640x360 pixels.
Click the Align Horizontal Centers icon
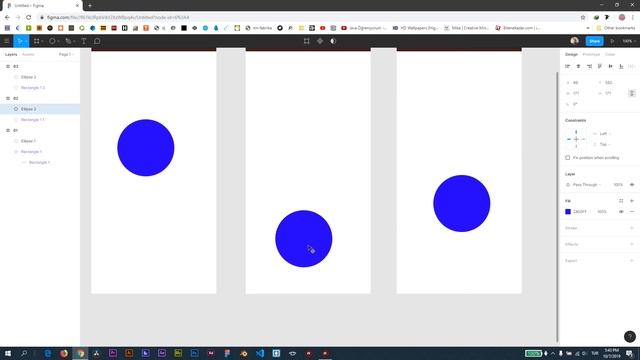pyautogui.click(x=578, y=66)
